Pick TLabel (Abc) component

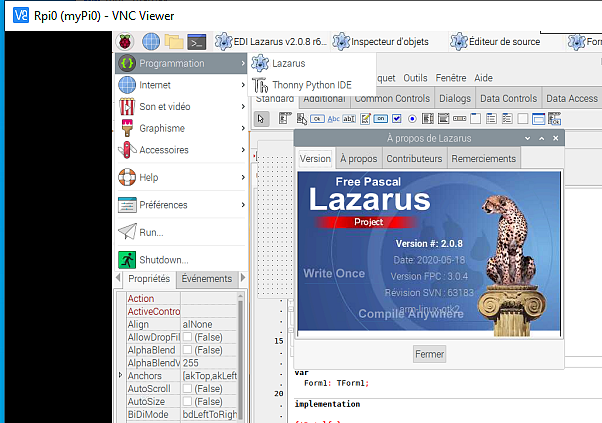click(x=333, y=119)
